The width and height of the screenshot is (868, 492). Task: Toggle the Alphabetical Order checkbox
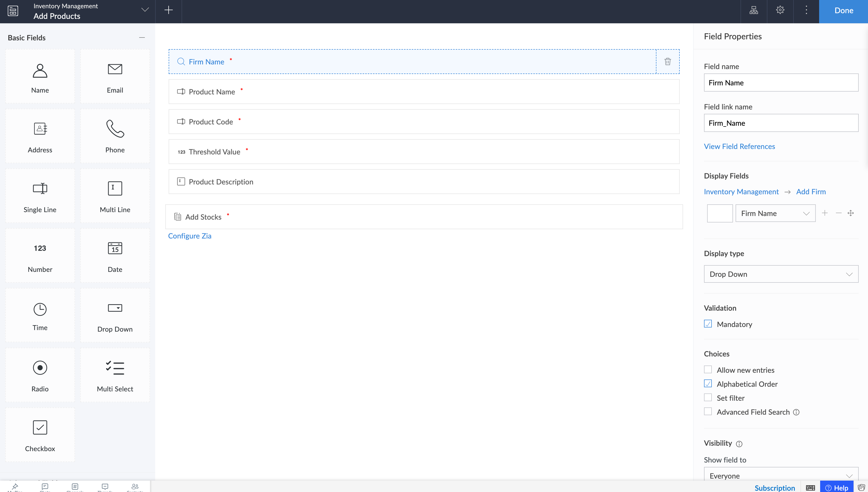click(708, 384)
